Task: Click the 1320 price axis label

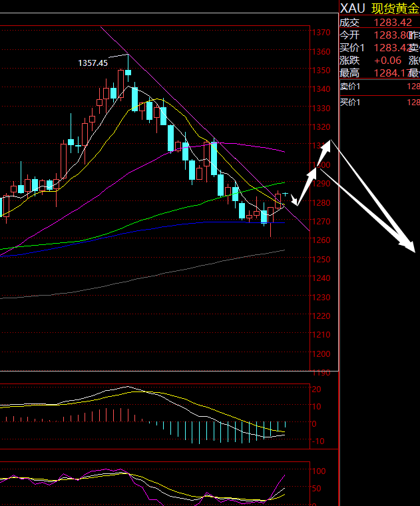Action: point(321,126)
